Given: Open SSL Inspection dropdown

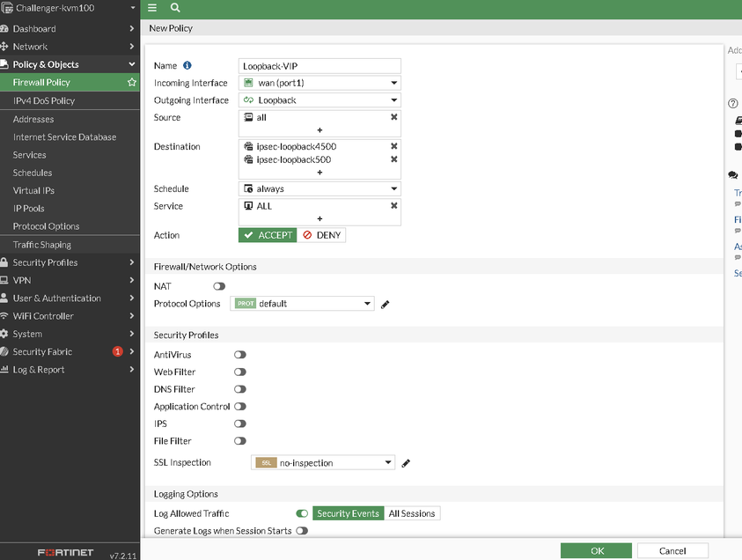Looking at the screenshot, I should tap(323, 463).
